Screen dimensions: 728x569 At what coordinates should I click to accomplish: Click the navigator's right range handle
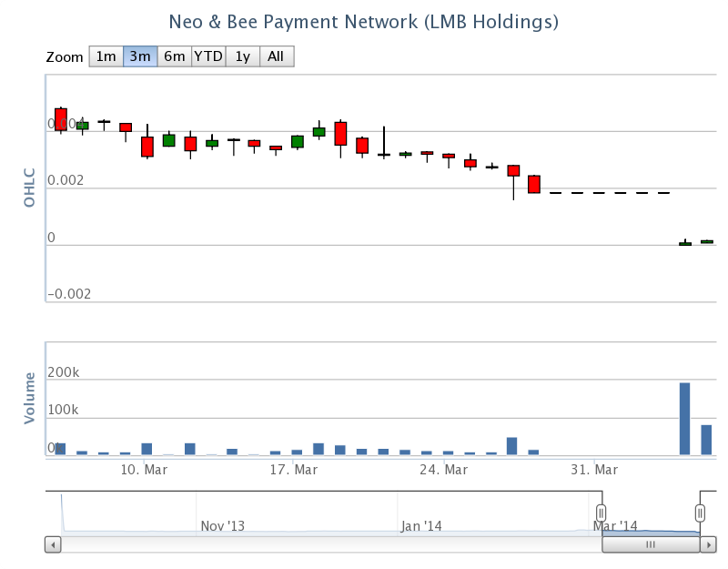[x=700, y=513]
